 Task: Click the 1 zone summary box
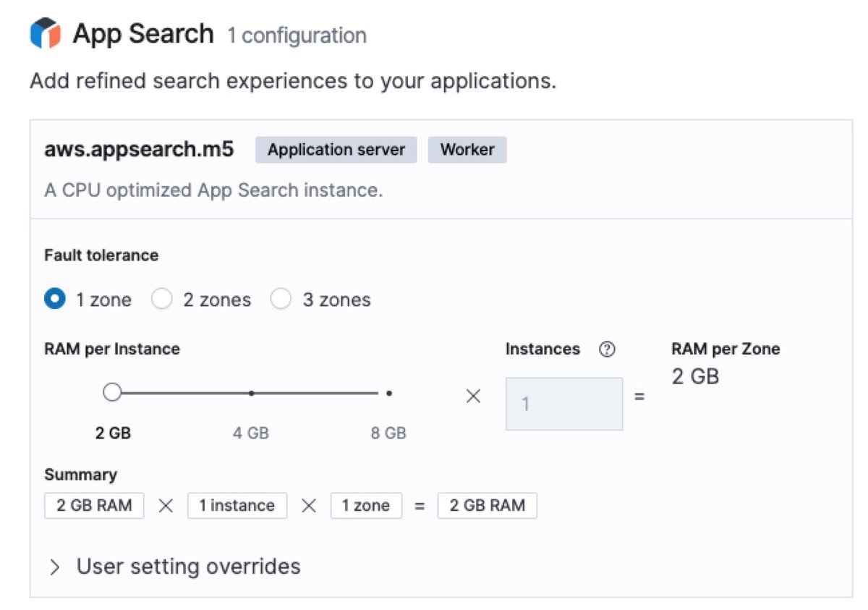(366, 506)
